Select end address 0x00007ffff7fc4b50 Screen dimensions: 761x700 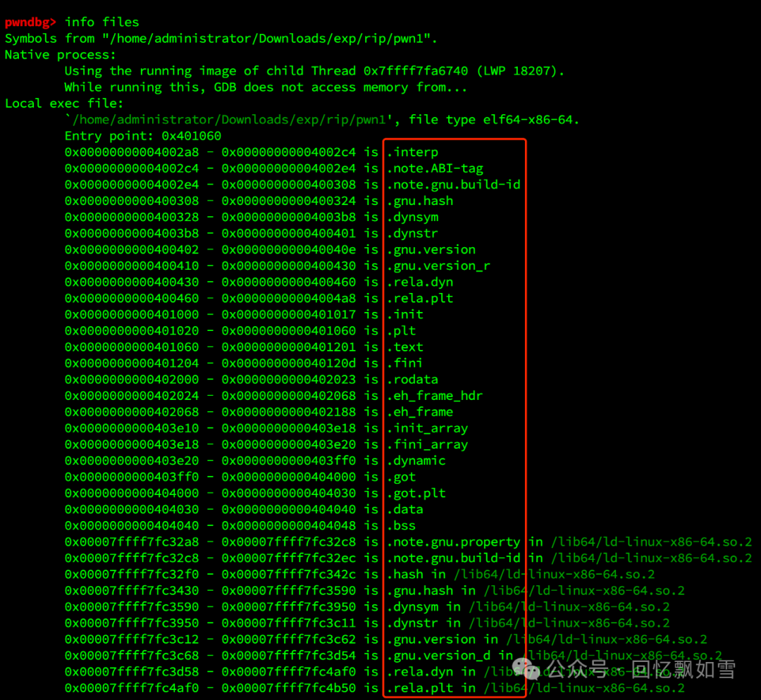[289, 688]
